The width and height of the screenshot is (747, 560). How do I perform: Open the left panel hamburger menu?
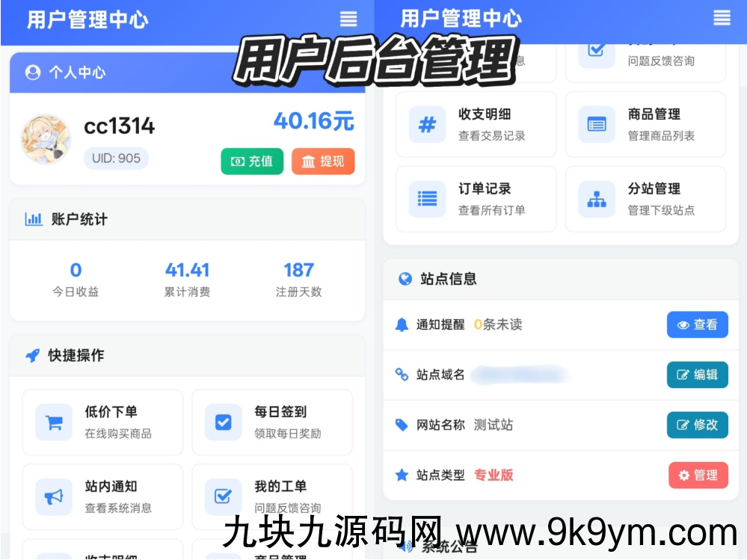point(348,19)
